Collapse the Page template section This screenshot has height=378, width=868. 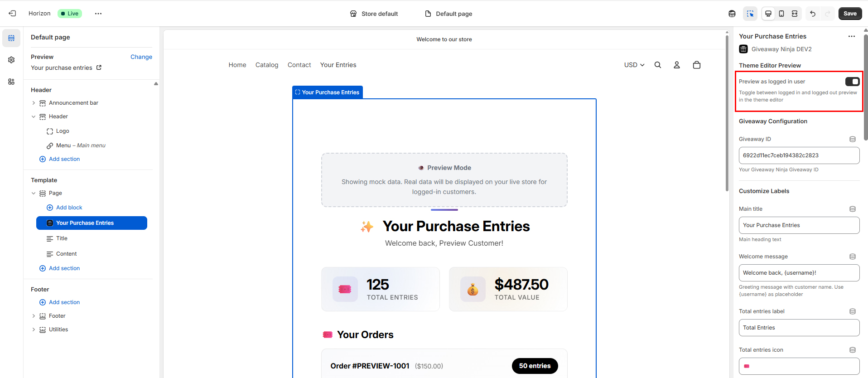pos(34,193)
